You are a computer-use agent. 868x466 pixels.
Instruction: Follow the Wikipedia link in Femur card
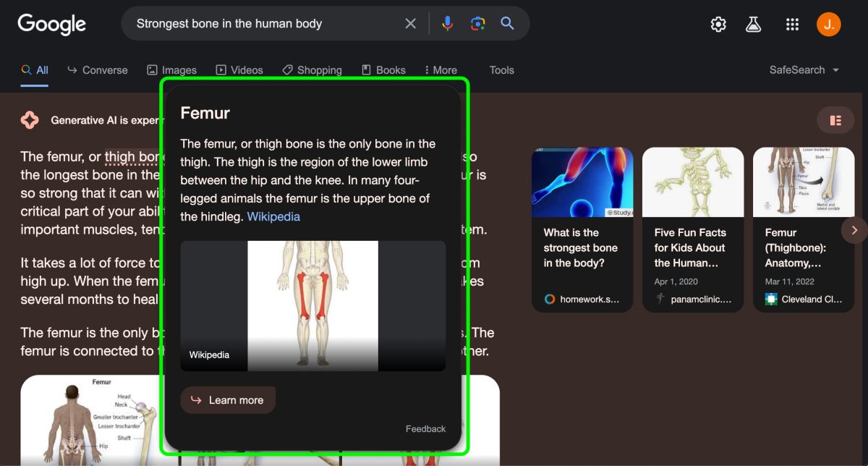coord(273,216)
